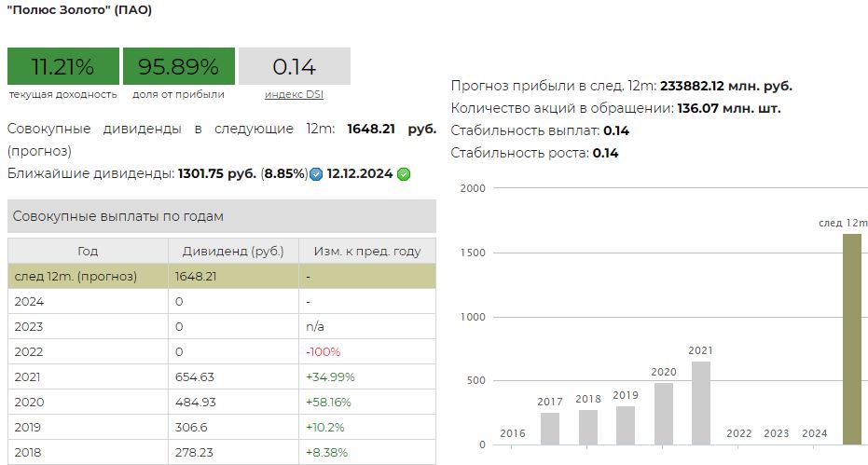Image resolution: width=868 pixels, height=465 pixels.
Task: Click the "Полюс Золото" (ПАО) title
Action: (79, 10)
